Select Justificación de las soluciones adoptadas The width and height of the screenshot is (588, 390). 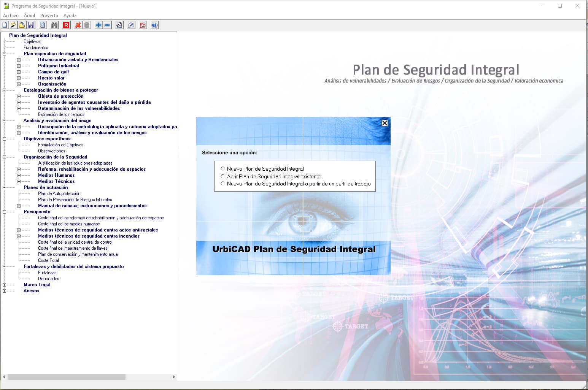click(x=75, y=163)
